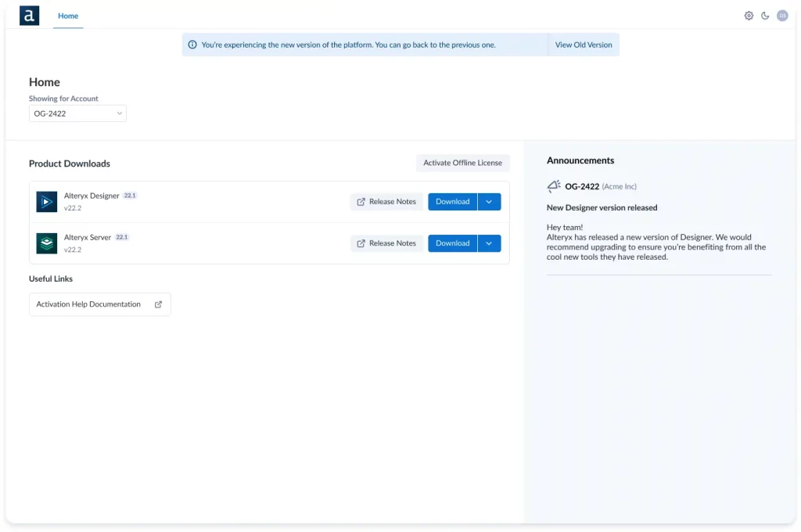Expand Alteryx Server download options arrow
This screenshot has height=532, width=801.
pos(489,243)
